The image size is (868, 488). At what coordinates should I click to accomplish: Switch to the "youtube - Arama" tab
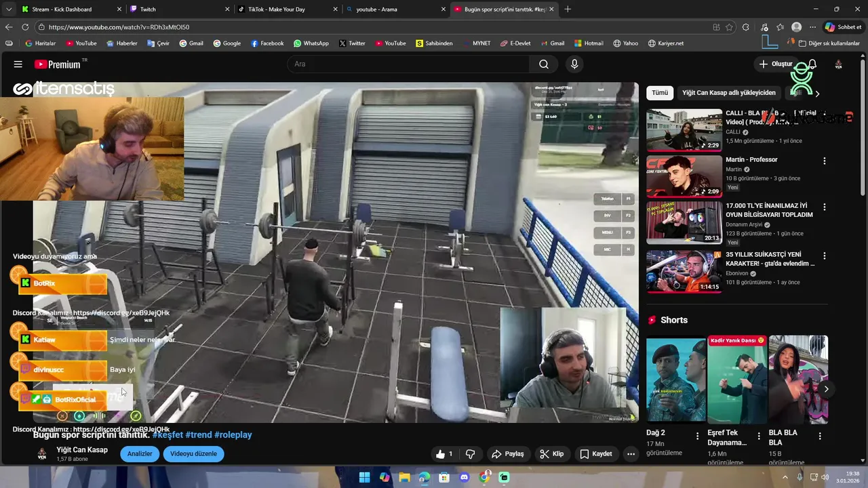pyautogui.click(x=395, y=9)
